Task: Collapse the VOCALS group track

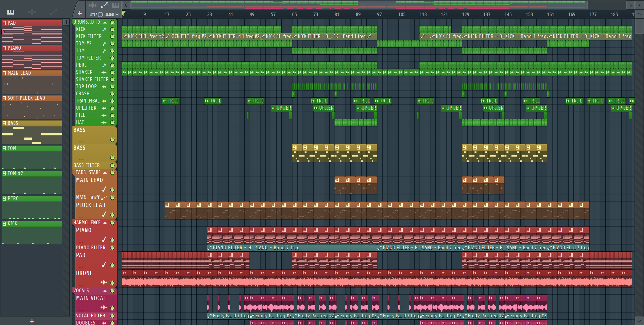Action: pyautogui.click(x=105, y=291)
